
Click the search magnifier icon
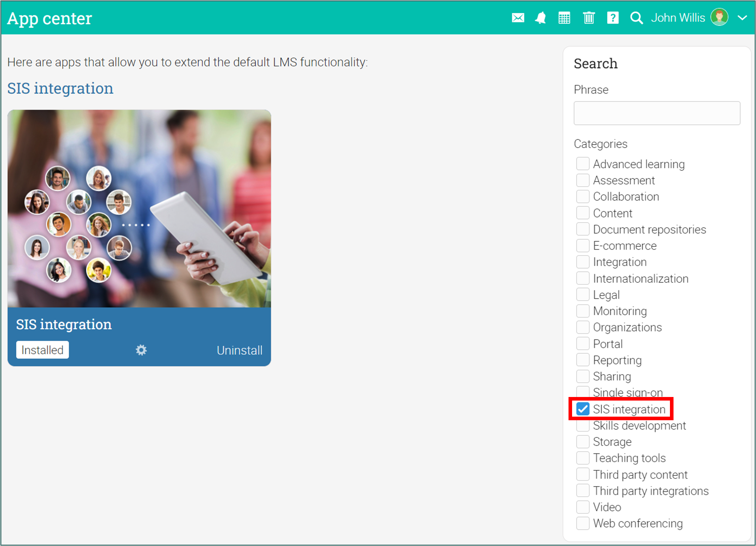636,18
